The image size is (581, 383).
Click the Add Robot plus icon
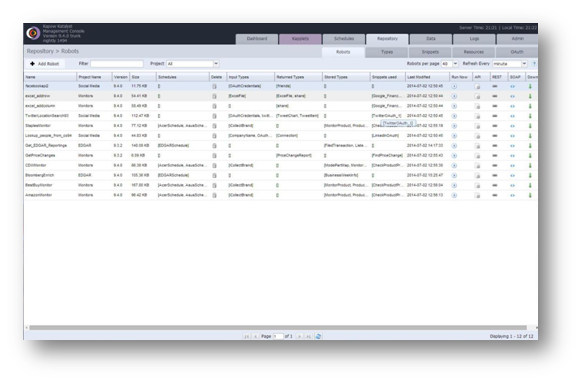(x=33, y=64)
